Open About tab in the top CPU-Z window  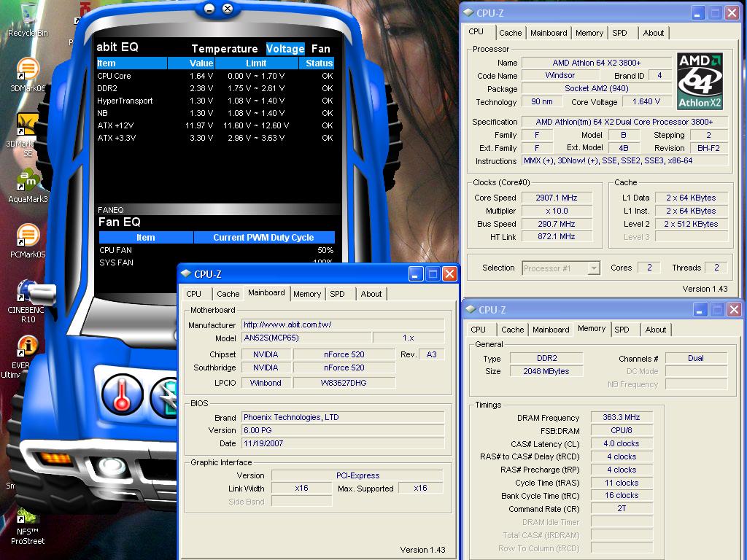coord(653,33)
